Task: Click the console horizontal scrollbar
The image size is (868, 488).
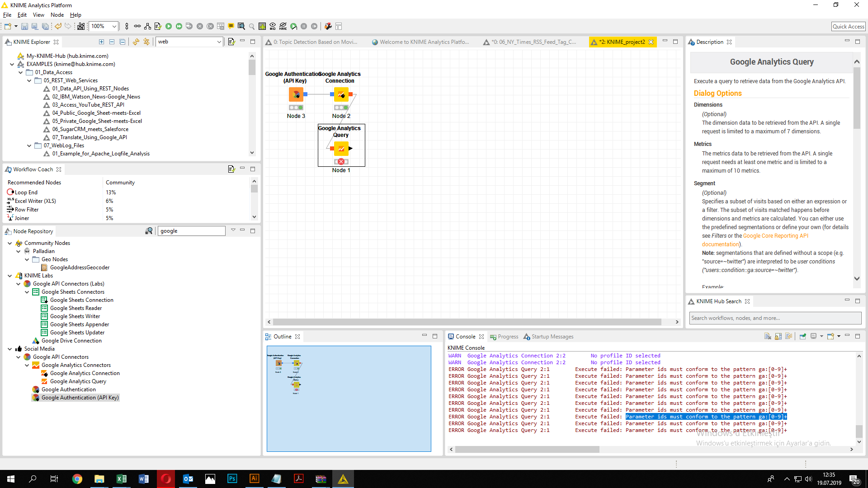Action: click(x=527, y=450)
